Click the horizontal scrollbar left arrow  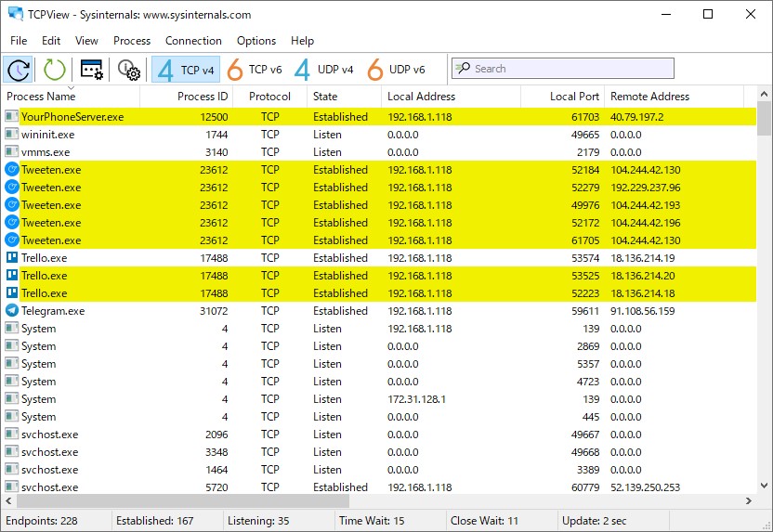pos(8,501)
